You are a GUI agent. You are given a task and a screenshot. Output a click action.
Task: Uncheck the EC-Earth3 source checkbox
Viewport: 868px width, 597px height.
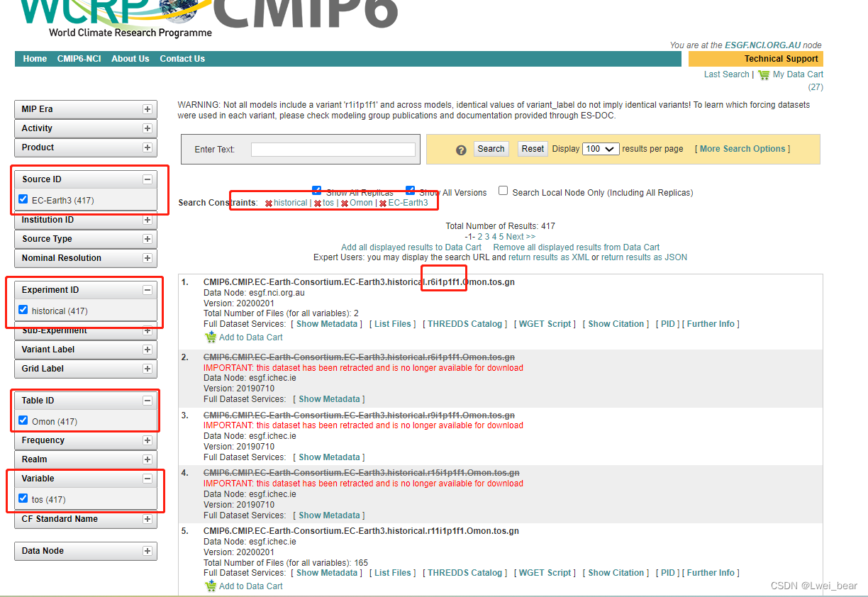pyautogui.click(x=23, y=199)
